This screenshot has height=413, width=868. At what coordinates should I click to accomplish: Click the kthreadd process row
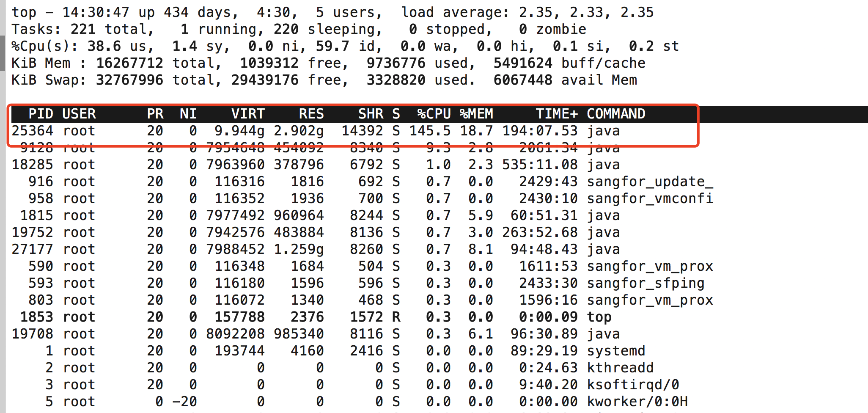[296, 367]
